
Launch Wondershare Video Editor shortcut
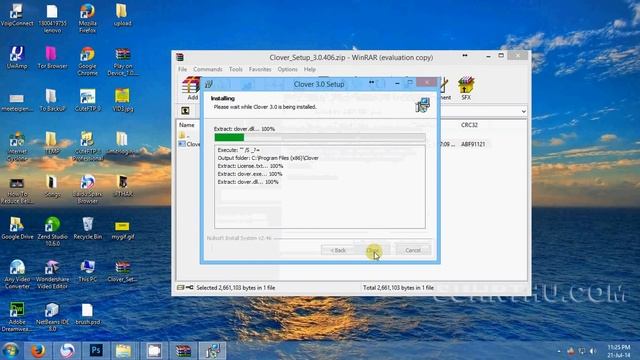pos(52,274)
